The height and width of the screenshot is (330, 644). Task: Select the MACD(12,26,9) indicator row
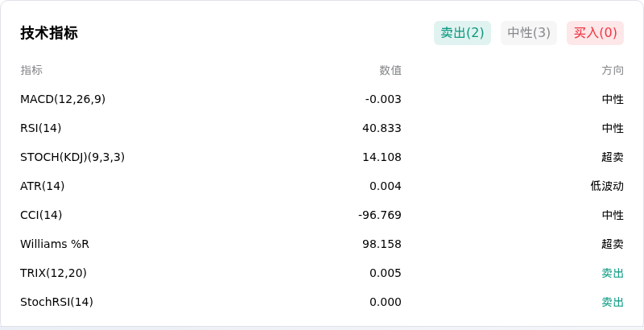point(322,99)
